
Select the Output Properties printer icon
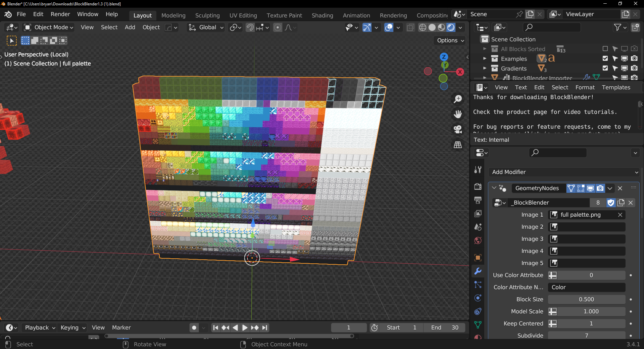(x=478, y=200)
